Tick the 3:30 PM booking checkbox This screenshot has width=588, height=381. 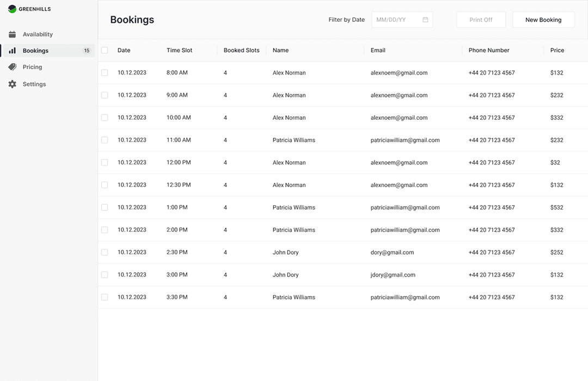click(x=105, y=297)
